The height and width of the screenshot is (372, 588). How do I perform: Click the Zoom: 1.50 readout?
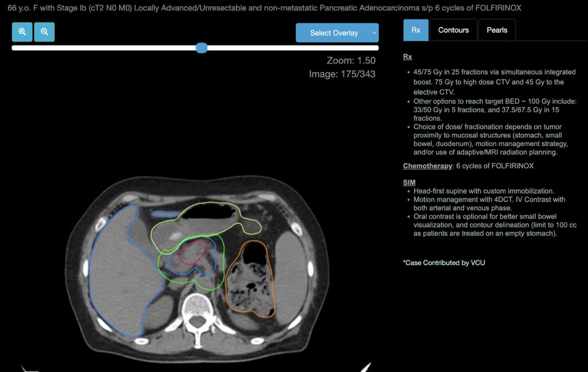click(x=351, y=60)
